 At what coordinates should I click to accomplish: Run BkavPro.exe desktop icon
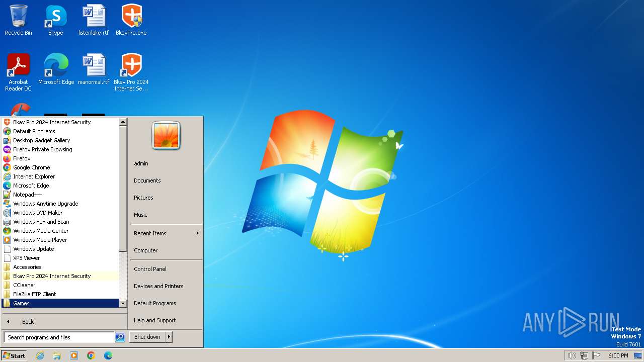131,20
